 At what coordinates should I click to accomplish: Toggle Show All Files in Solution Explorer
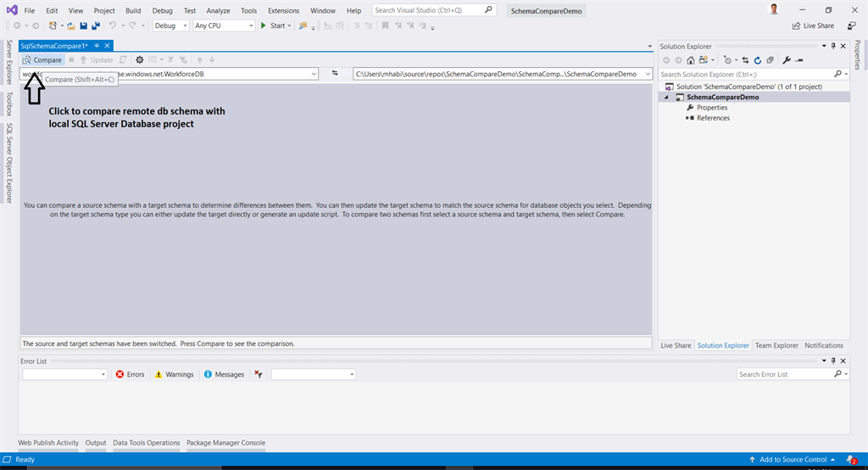pyautogui.click(x=770, y=60)
